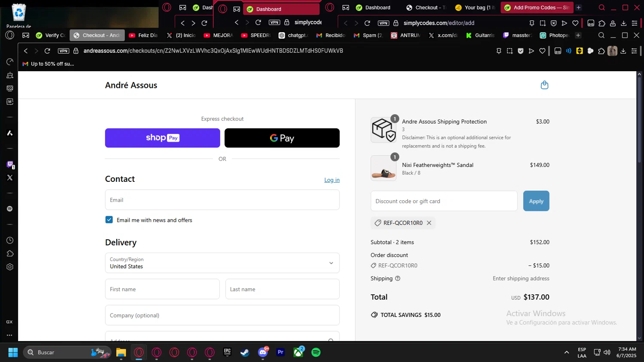Add a new tab in the checkout window
Image resolution: width=644 pixels, height=362 pixels.
tap(578, 35)
